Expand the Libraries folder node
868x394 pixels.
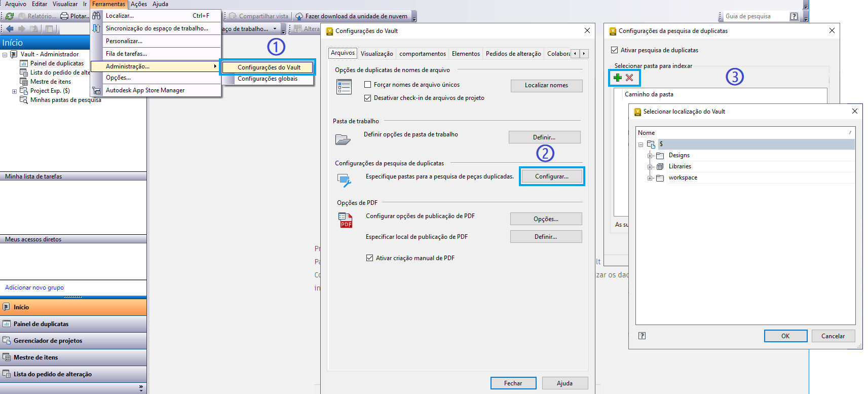click(650, 167)
